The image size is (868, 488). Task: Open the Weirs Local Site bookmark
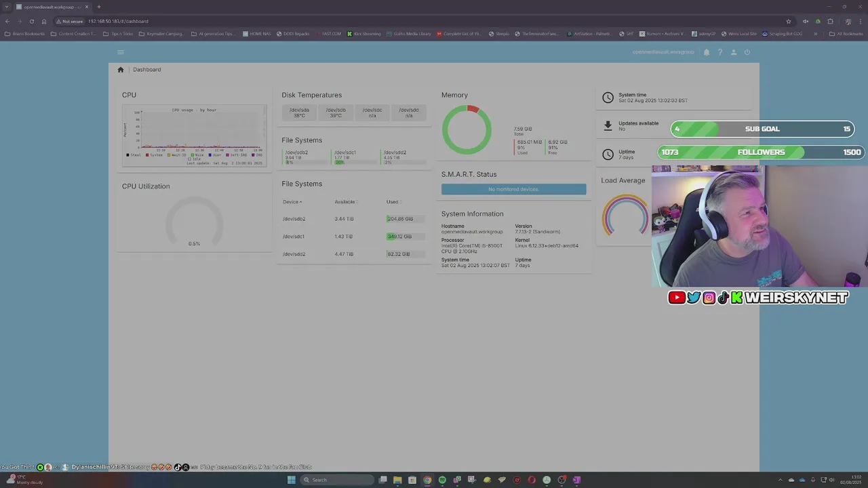point(739,34)
